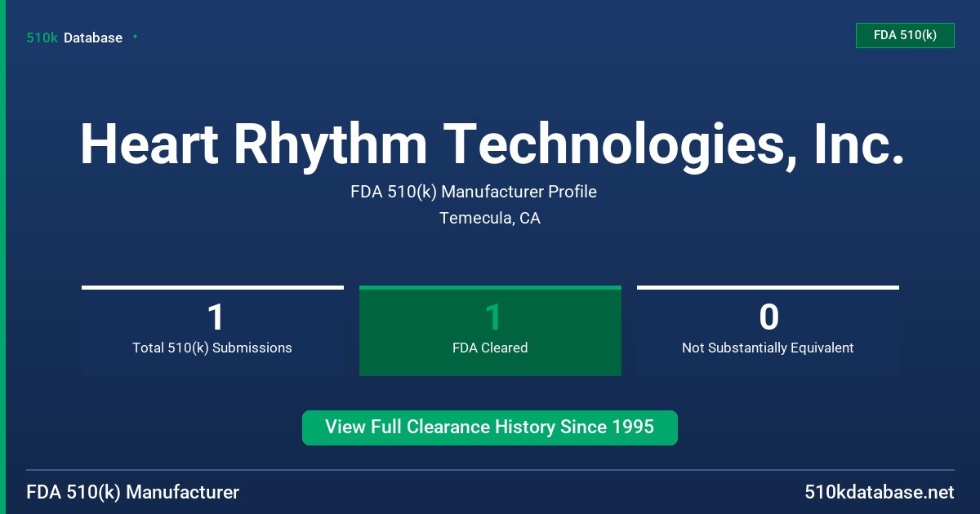
Task: Open View Full Clearance History Since 1995
Action: [490, 428]
